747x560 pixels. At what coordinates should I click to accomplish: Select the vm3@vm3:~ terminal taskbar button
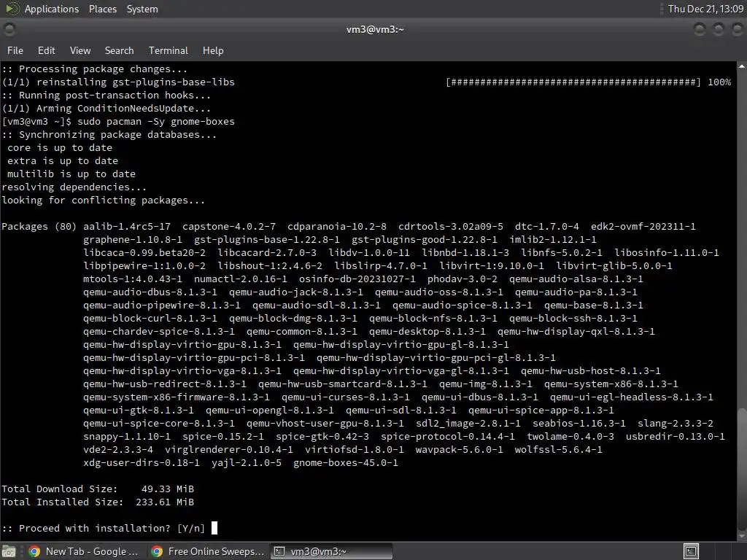332,551
